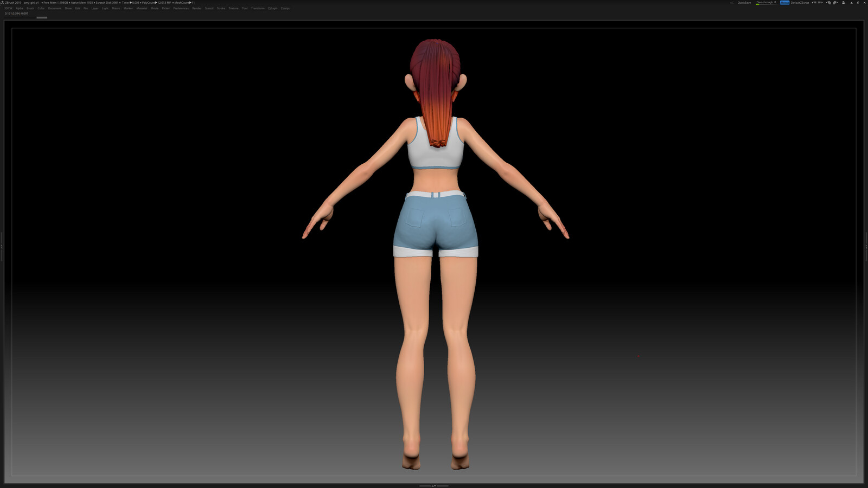Open the Material menu
This screenshot has width=868, height=488.
[142, 8]
